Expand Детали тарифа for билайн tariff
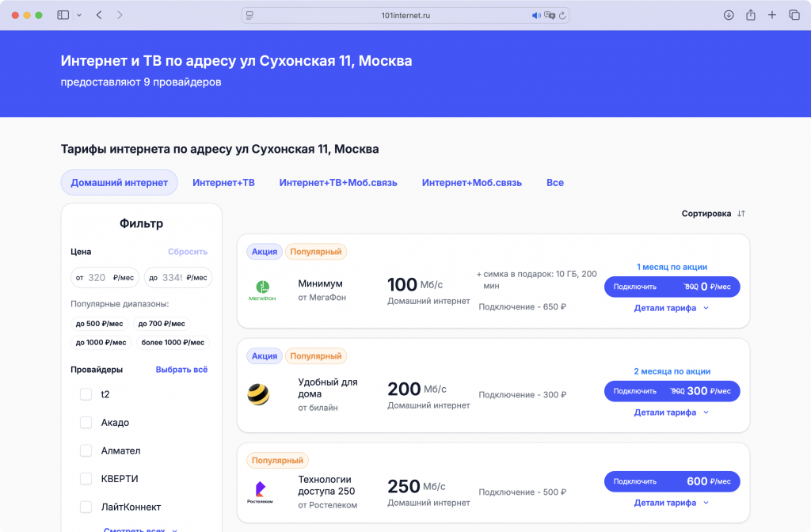Viewport: 811px width, 532px height. click(x=672, y=412)
